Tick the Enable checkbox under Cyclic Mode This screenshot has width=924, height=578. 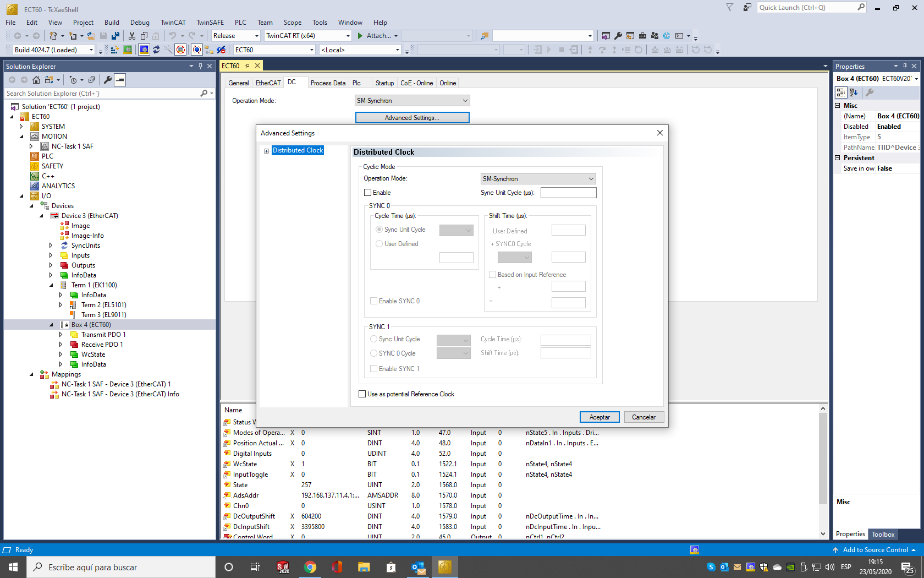367,193
